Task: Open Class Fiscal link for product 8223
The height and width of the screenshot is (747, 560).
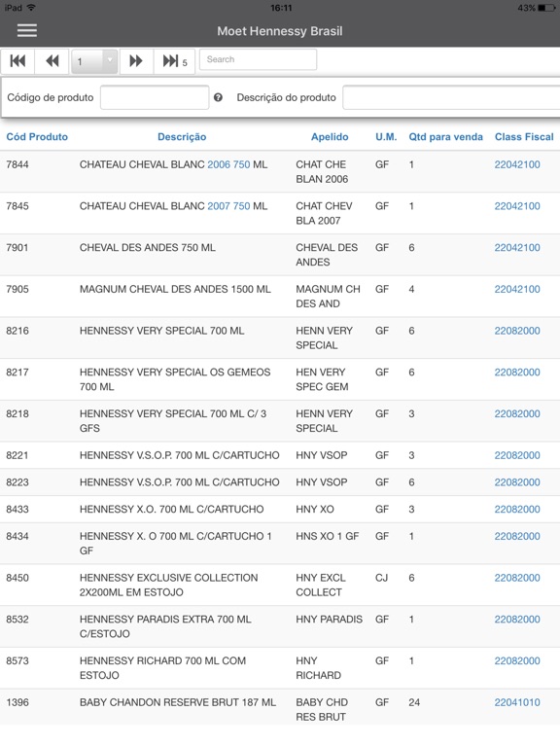Action: point(517,481)
